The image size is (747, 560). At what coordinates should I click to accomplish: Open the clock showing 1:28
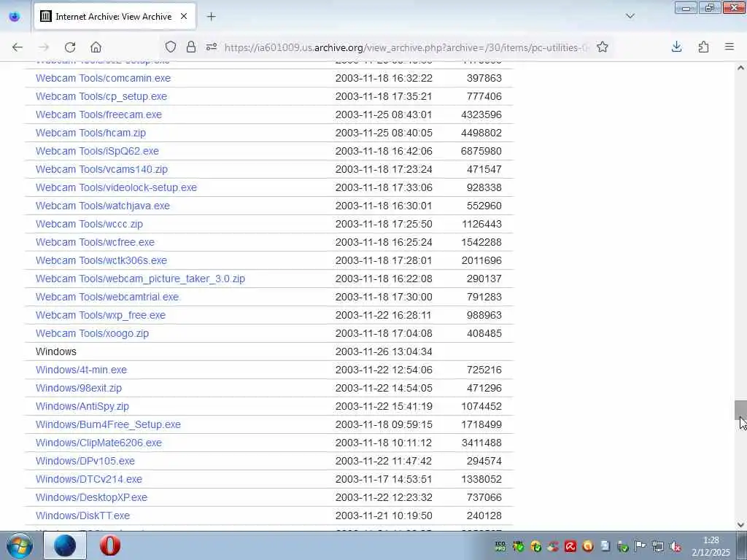tap(711, 546)
